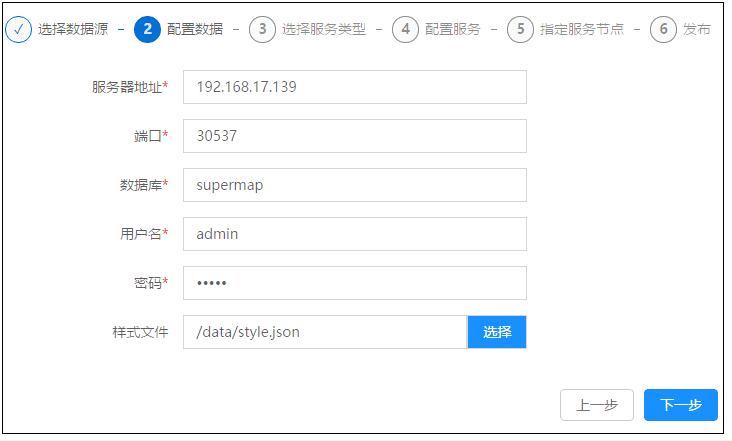Screen dimensions: 732x441
Task: Click the step 4 number circle
Action: [405, 29]
